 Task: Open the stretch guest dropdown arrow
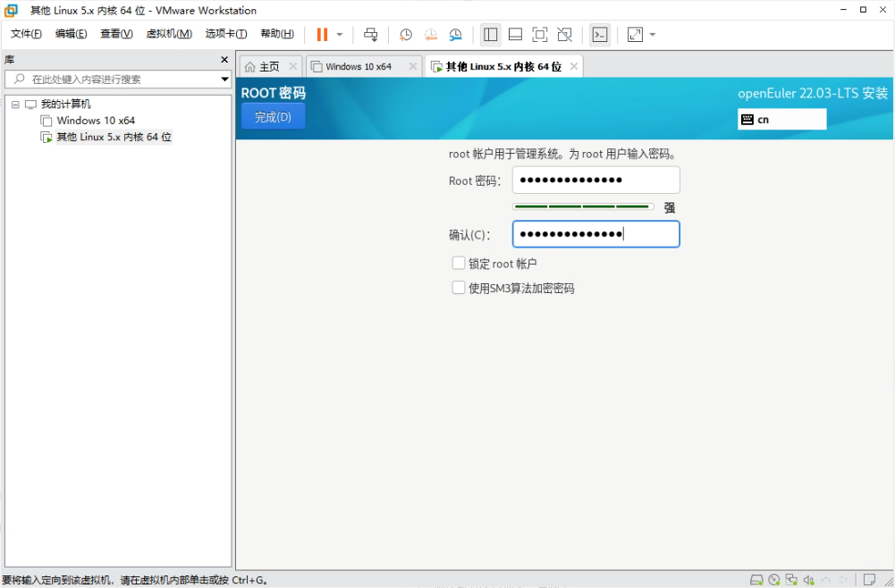pyautogui.click(x=653, y=35)
